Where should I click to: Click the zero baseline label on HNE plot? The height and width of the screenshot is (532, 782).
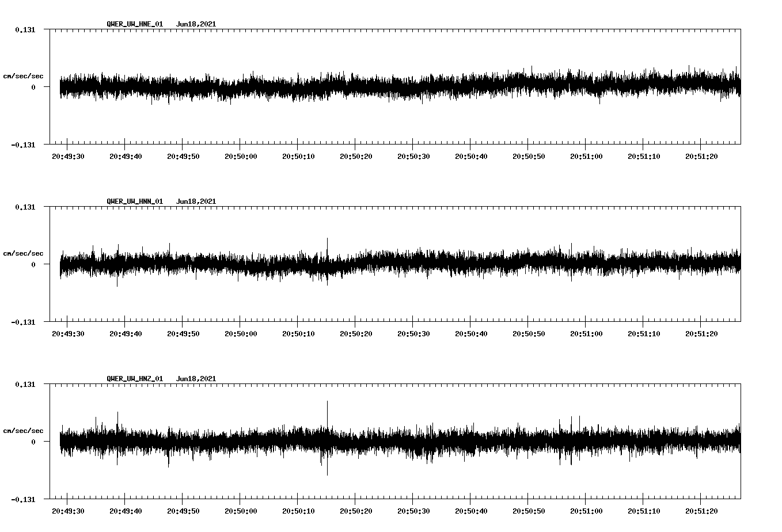(33, 87)
